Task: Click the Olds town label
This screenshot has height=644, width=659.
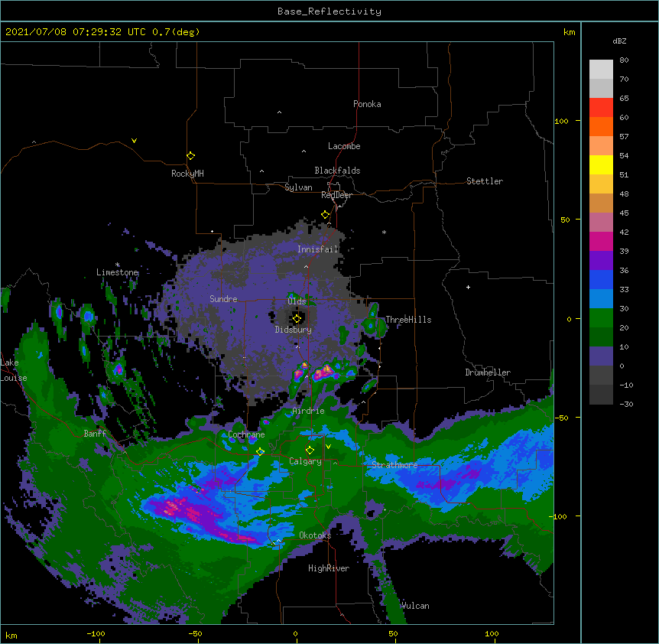Action: [x=297, y=301]
